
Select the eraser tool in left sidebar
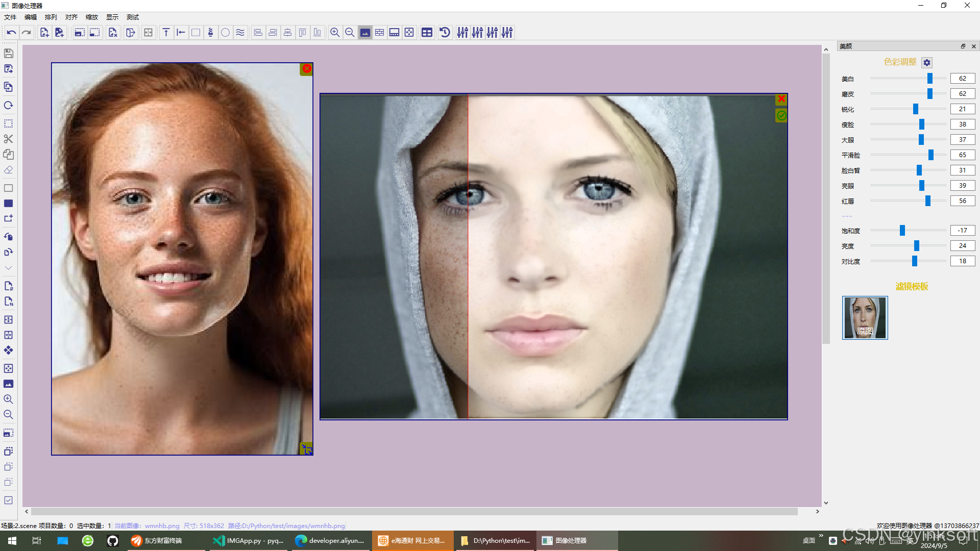pos(8,170)
